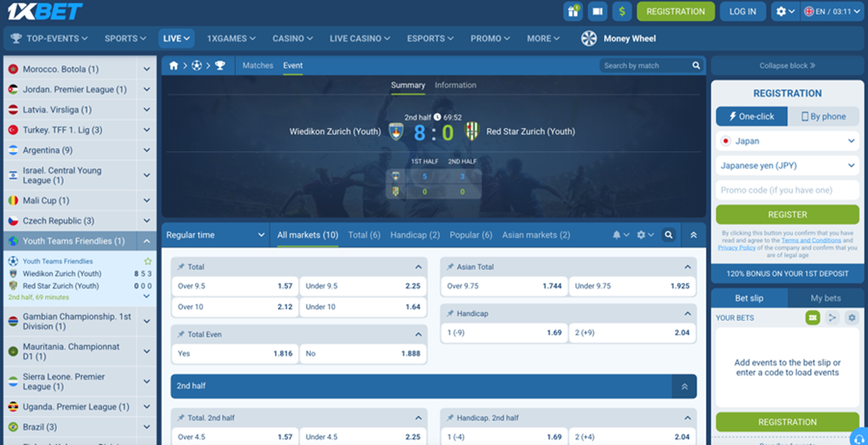Favorite Youth Teams Friendlies with star
Screen dimensions: 868x445
[x=148, y=261]
